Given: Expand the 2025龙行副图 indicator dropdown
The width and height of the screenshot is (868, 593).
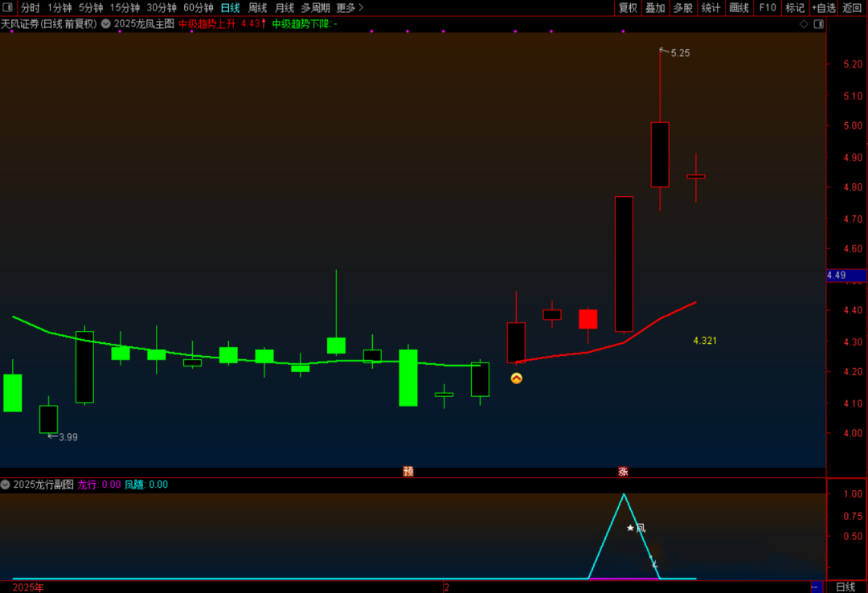Looking at the screenshot, I should (x=6, y=485).
